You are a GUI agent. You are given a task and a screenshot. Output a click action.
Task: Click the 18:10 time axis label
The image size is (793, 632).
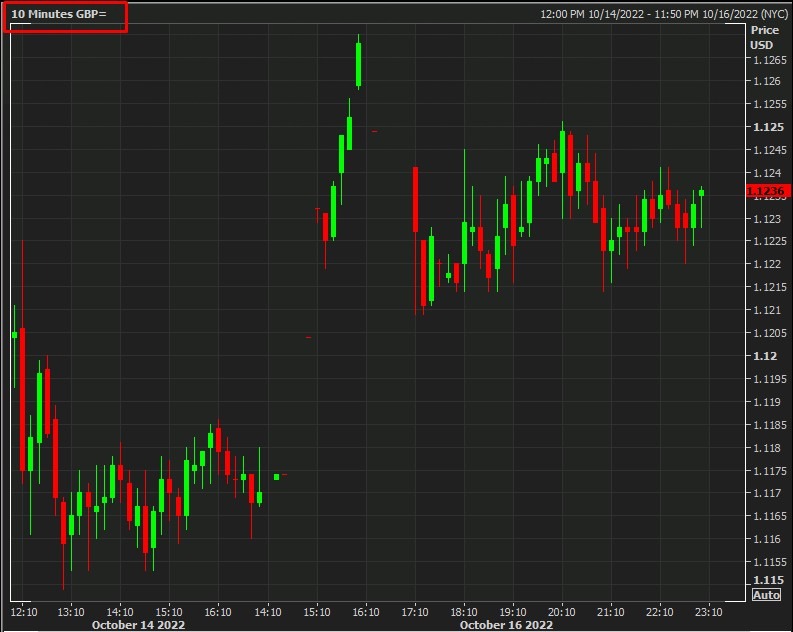pyautogui.click(x=464, y=612)
